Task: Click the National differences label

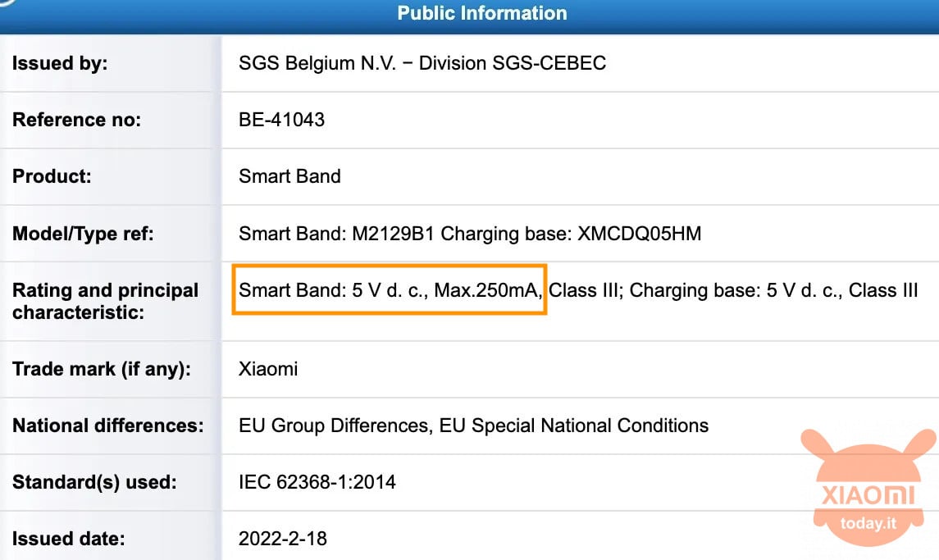Action: coord(107,426)
